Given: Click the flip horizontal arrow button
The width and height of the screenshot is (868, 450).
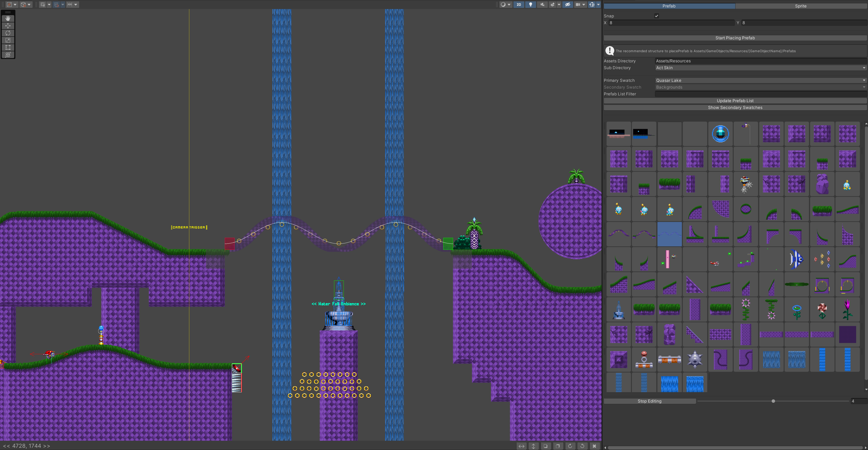Looking at the screenshot, I should click(521, 446).
